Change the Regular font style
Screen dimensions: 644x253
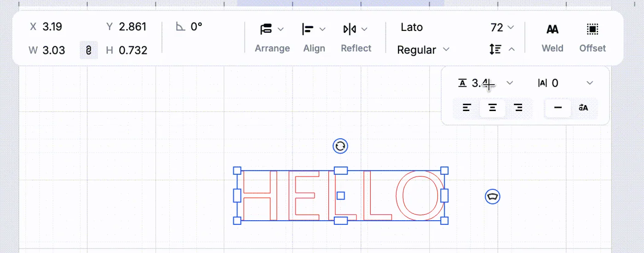[423, 50]
